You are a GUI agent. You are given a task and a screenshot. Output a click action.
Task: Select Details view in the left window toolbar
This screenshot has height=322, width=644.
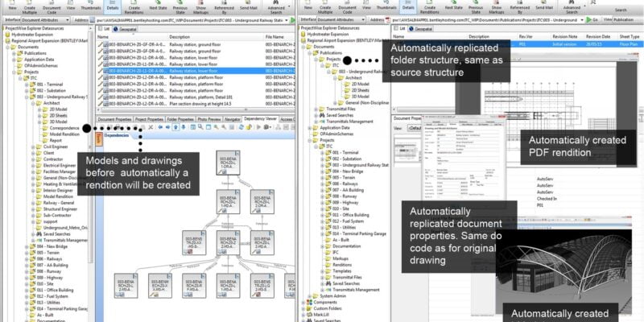113,6
